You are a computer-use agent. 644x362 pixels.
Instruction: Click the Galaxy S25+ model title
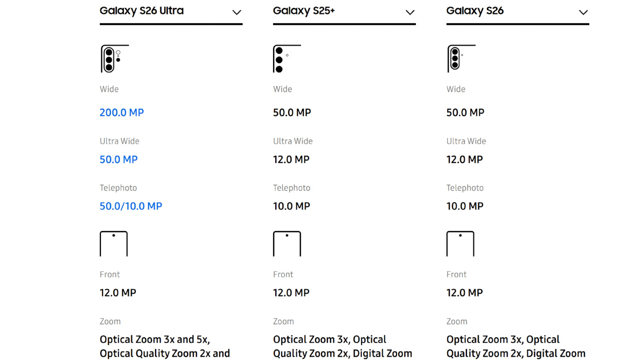304,11
